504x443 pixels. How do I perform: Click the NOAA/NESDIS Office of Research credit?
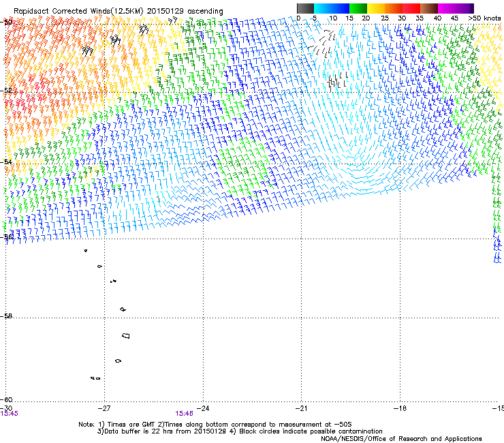coord(401,439)
